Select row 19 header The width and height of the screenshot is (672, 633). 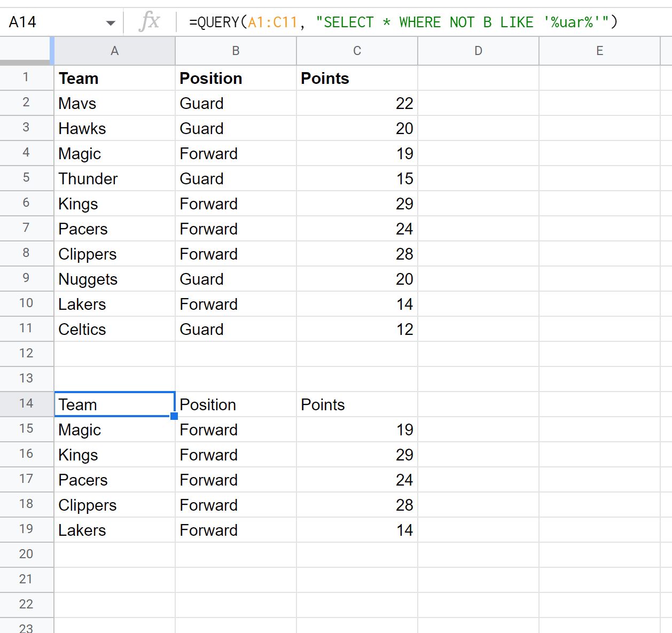[26, 529]
